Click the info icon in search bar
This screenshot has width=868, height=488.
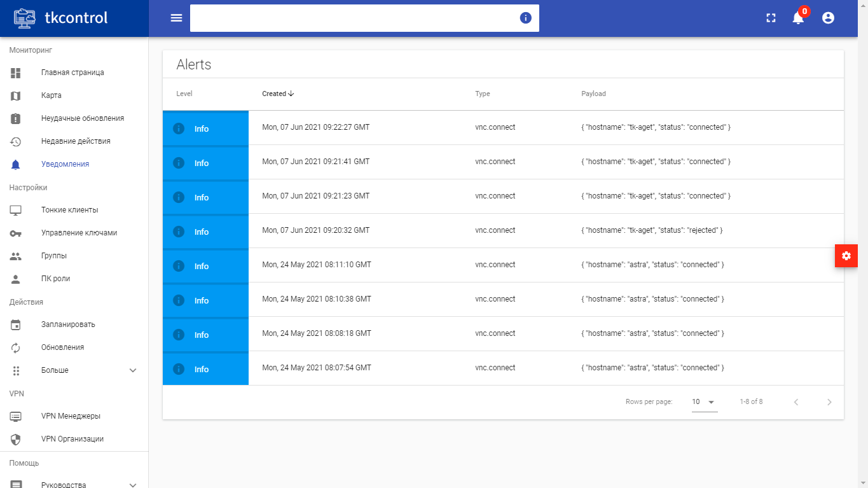coord(525,18)
